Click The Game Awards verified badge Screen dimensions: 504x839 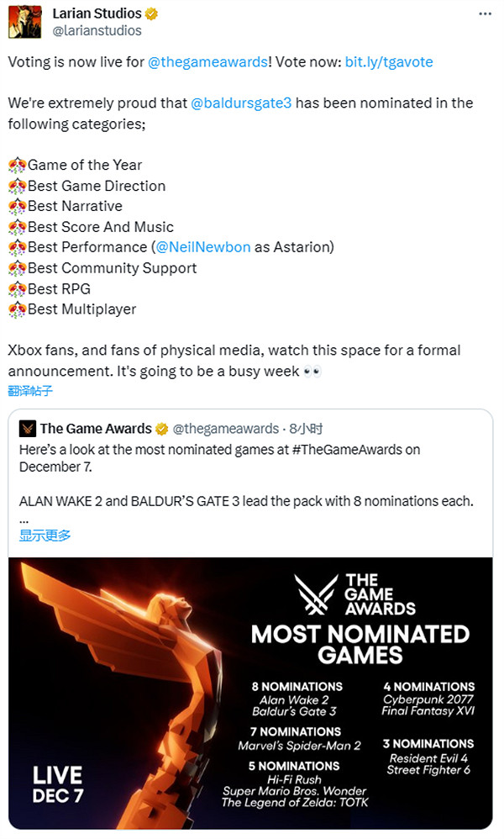[x=162, y=429]
